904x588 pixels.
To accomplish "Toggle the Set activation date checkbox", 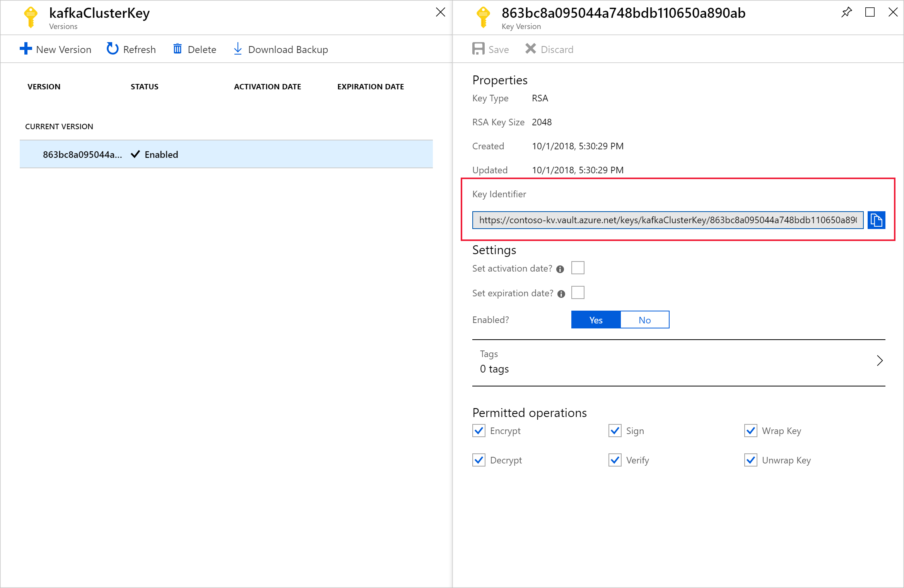I will click(578, 268).
